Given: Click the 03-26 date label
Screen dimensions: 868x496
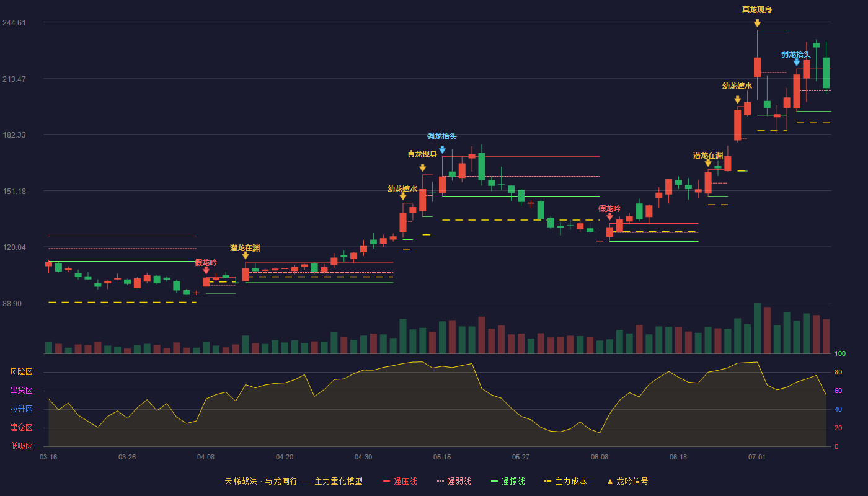Looking at the screenshot, I should pyautogui.click(x=127, y=457).
